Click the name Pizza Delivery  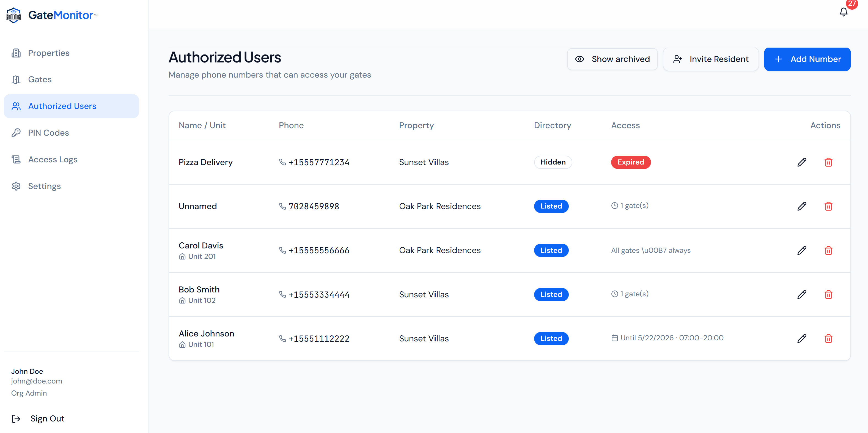[205, 162]
